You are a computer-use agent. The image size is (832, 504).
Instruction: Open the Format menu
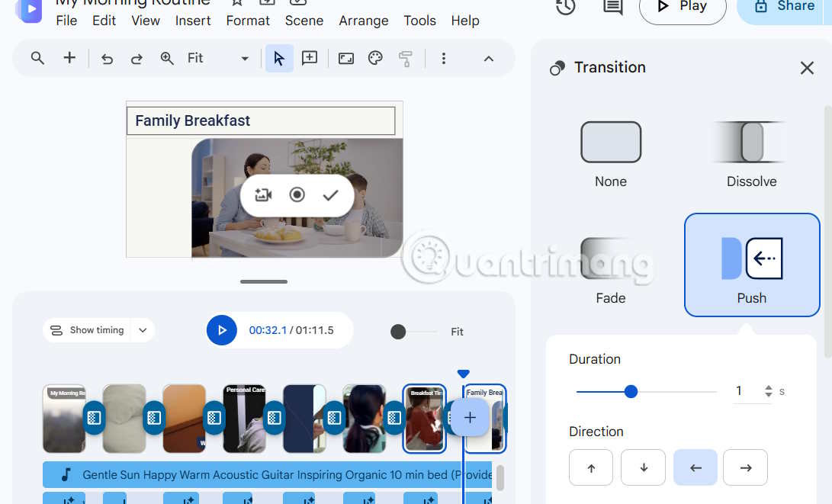248,21
